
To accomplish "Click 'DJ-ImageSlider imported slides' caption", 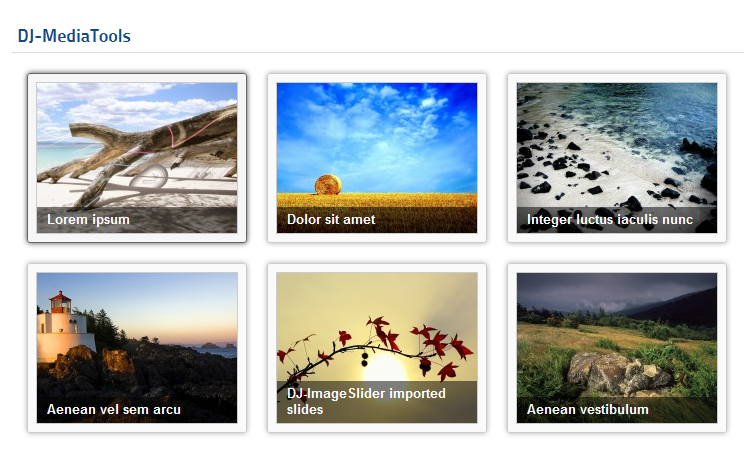I will click(366, 402).
